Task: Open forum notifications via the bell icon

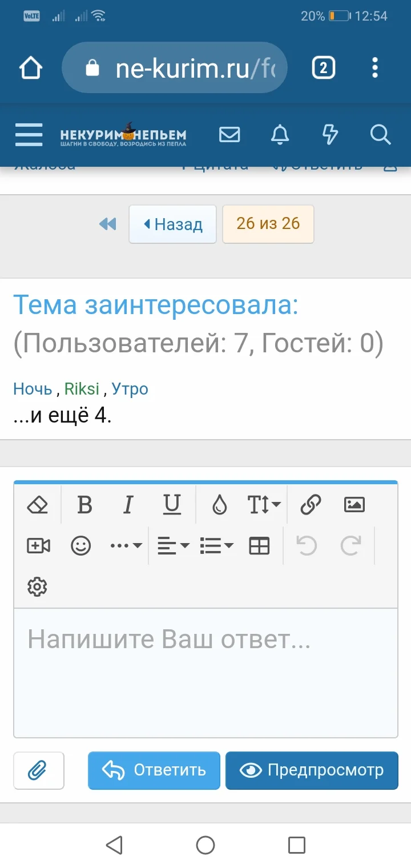Action: [280, 135]
